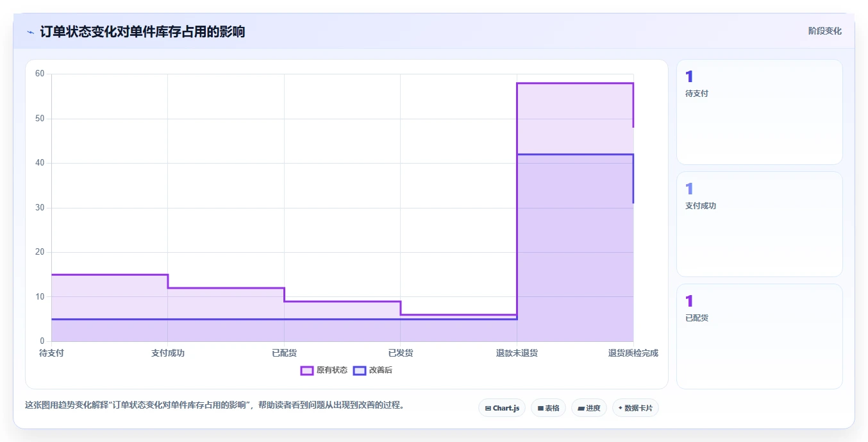
Task: Click the 待支付 x-axis label
Action: tap(51, 353)
